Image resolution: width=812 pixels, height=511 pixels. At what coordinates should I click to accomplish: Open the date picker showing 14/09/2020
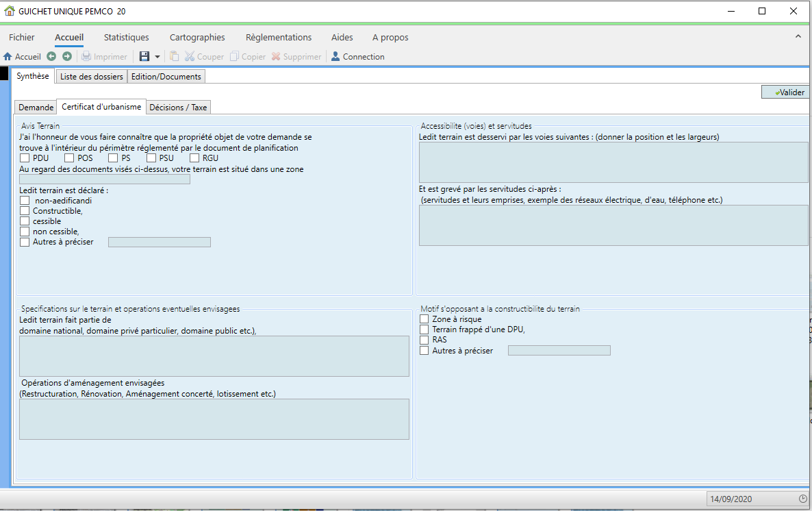tap(802, 499)
